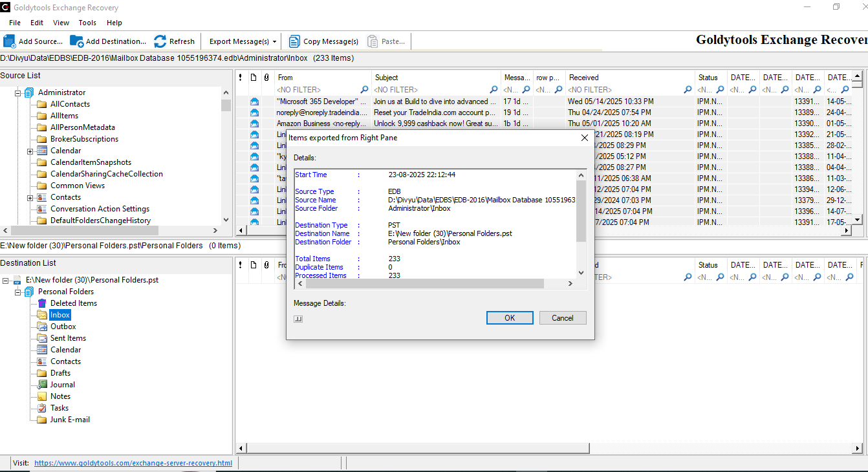868x472 pixels.
Task: Open the goldytools.com exchange-server-recovery link
Action: 133,463
